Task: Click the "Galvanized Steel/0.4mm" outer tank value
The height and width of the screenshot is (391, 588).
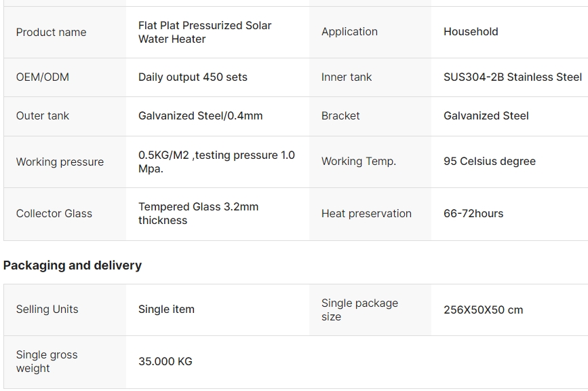Action: tap(200, 116)
